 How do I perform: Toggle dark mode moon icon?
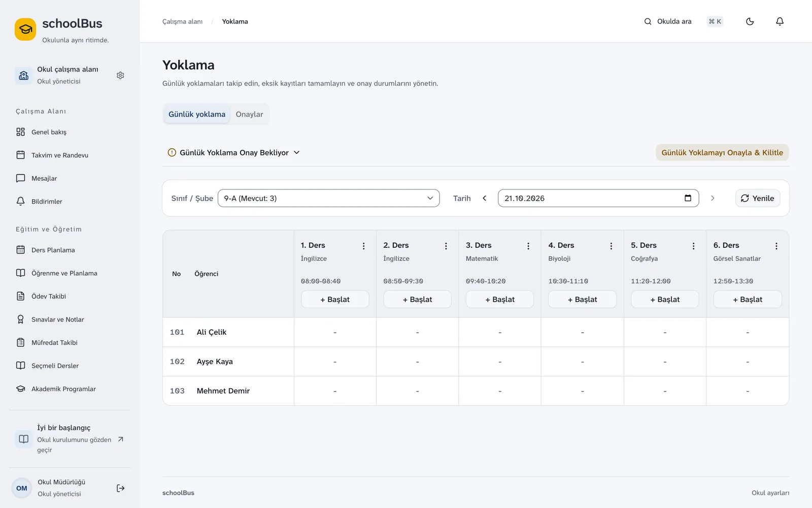coord(750,21)
